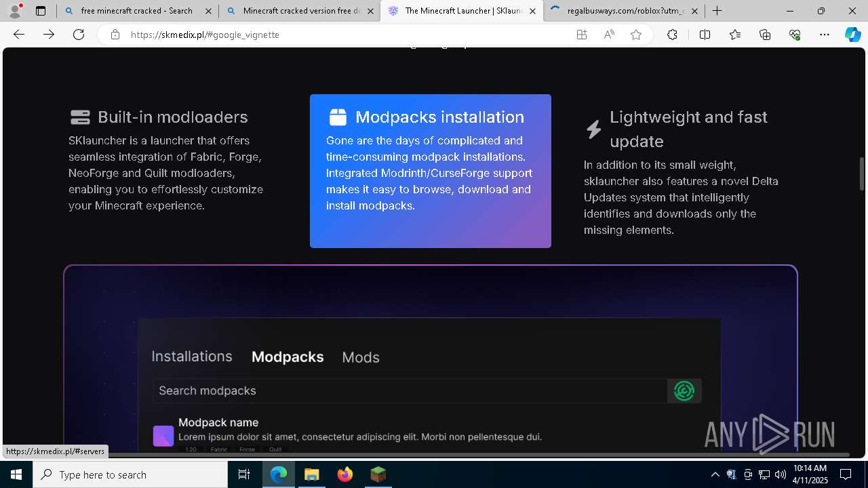Viewport: 868px width, 488px height.
Task: Click the lightning bolt icon
Action: point(594,129)
